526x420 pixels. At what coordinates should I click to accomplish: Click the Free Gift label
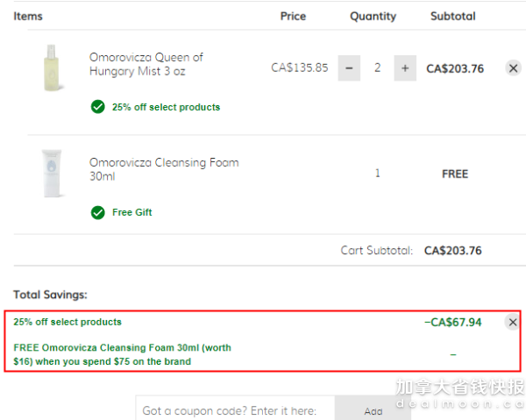pyautogui.click(x=132, y=212)
